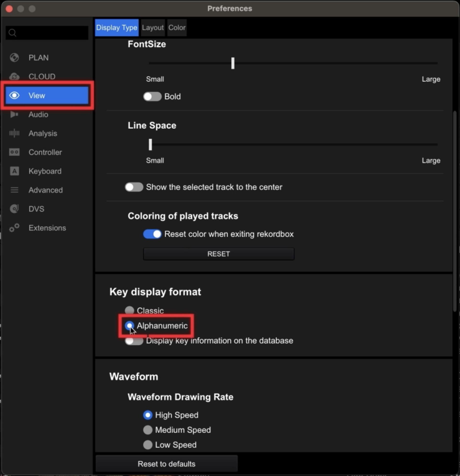
Task: Switch to the Display Type tab
Action: click(117, 27)
